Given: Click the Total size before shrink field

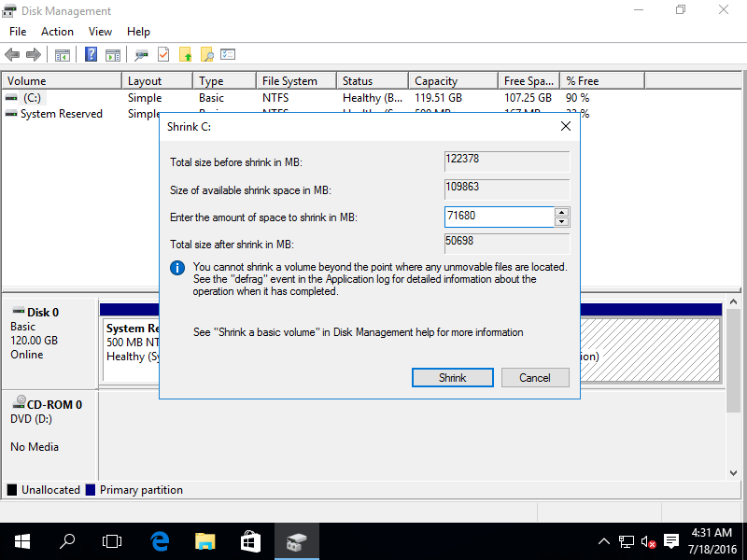Looking at the screenshot, I should tap(507, 161).
